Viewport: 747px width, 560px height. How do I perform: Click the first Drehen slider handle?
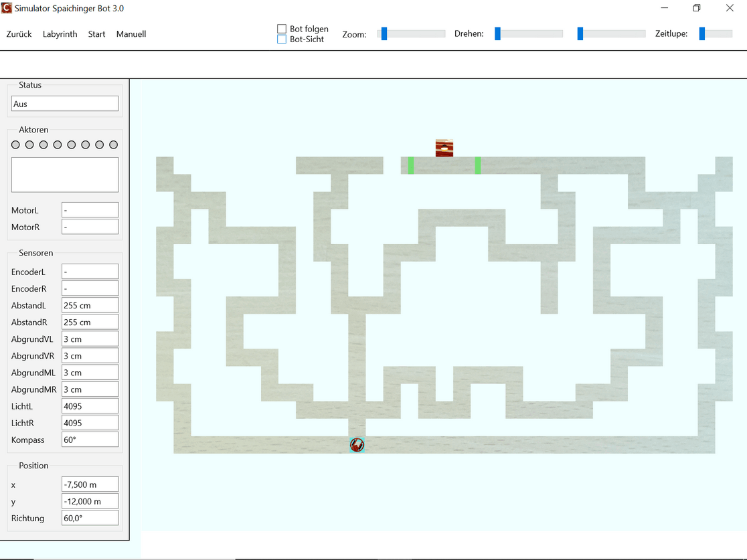coord(497,33)
